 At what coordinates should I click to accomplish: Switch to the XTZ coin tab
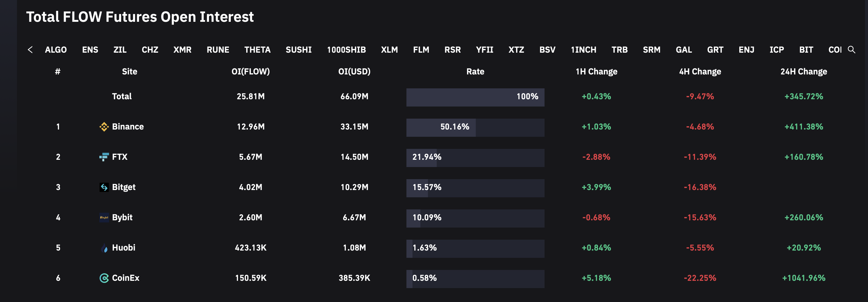(516, 50)
